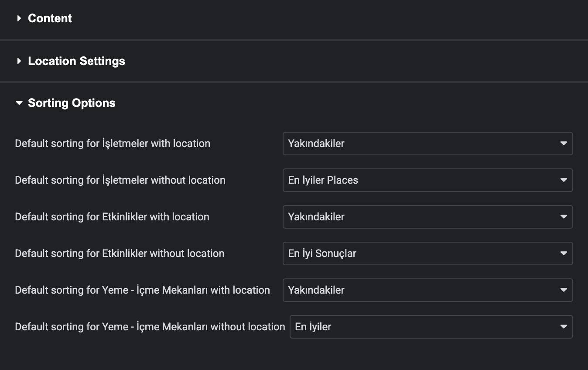
Task: Open the En İyiler Places dropdown
Action: [x=427, y=180]
